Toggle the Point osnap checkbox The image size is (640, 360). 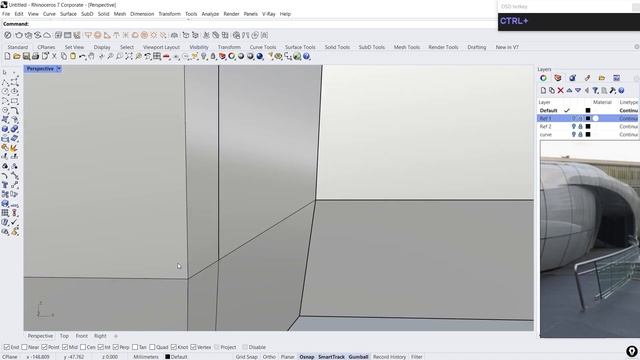coord(44,347)
